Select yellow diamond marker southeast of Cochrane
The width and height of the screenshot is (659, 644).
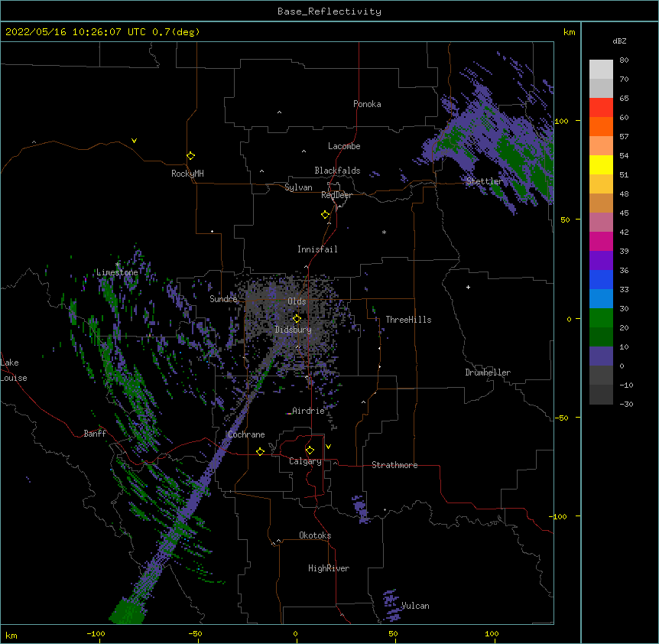pyautogui.click(x=260, y=451)
